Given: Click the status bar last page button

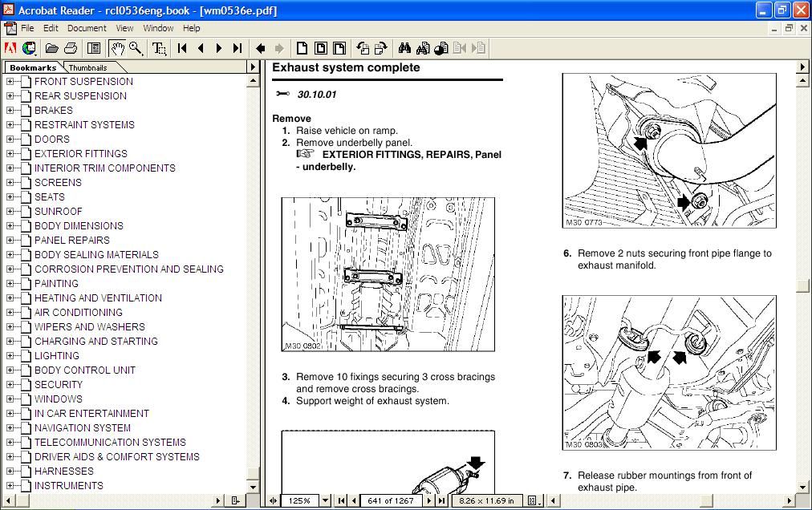Looking at the screenshot, I should pyautogui.click(x=441, y=500).
